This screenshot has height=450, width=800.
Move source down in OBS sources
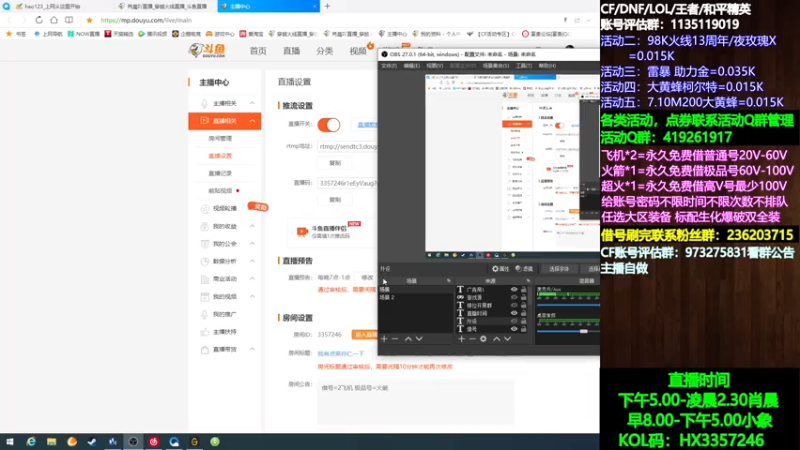point(507,339)
